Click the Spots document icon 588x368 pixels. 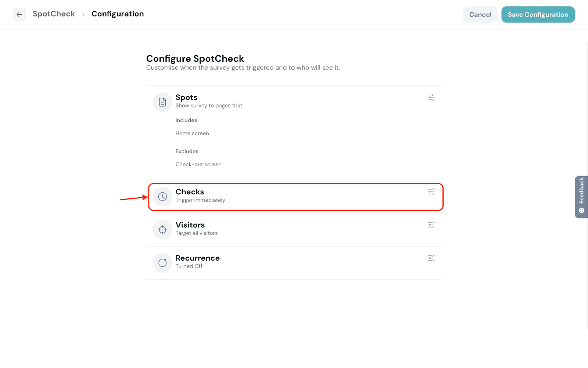[162, 102]
